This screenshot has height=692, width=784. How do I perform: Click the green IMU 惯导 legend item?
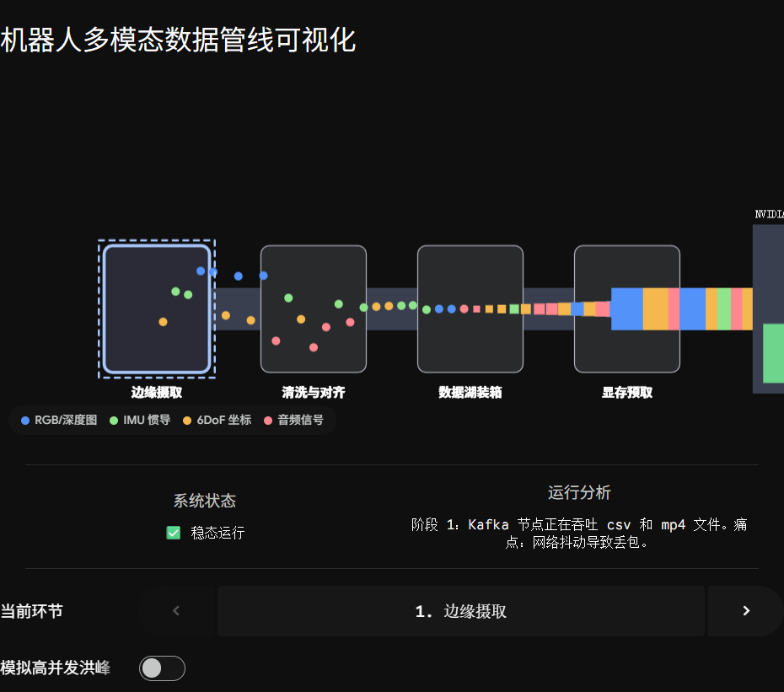click(140, 420)
